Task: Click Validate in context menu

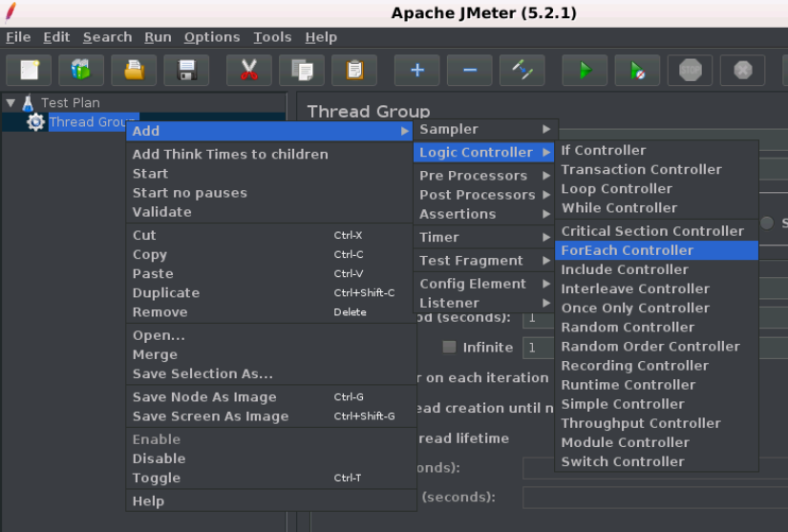Action: (x=270, y=212)
